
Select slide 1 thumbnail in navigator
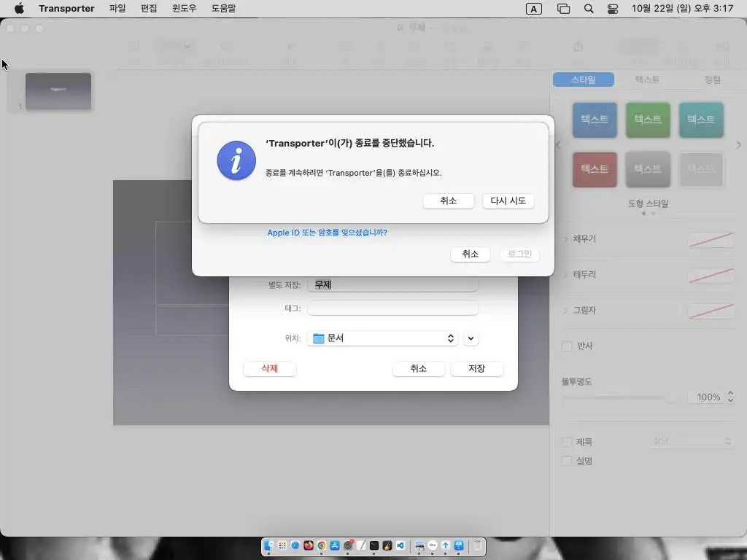(58, 91)
